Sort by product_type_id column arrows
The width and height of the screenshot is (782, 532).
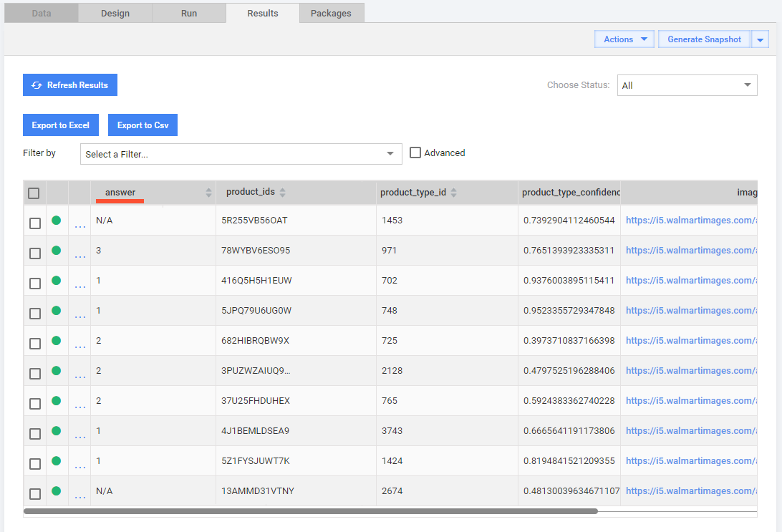453,193
